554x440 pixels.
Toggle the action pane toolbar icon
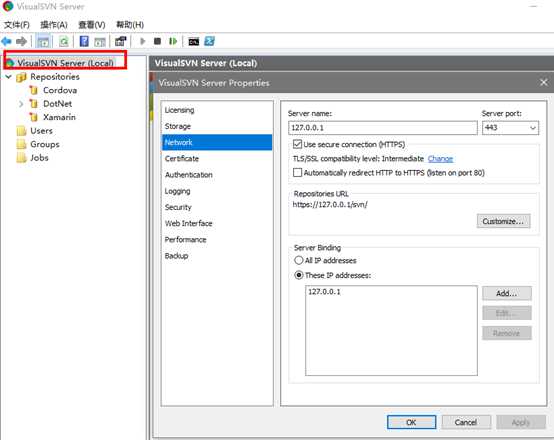100,42
